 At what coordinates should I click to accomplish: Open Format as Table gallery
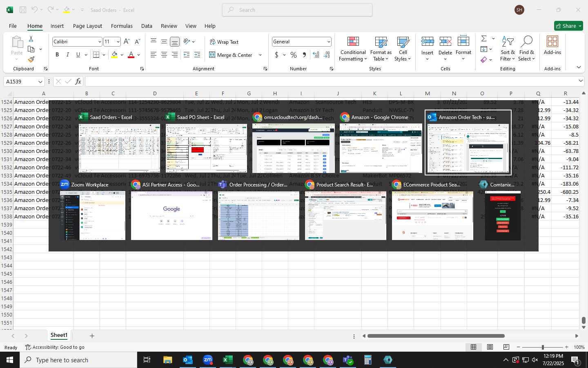(x=381, y=49)
